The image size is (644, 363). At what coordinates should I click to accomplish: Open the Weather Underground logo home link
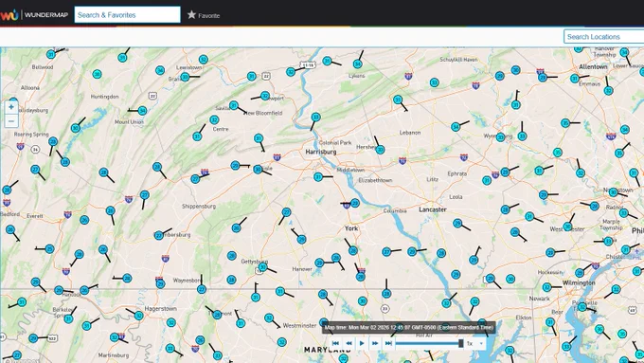[x=9, y=15]
